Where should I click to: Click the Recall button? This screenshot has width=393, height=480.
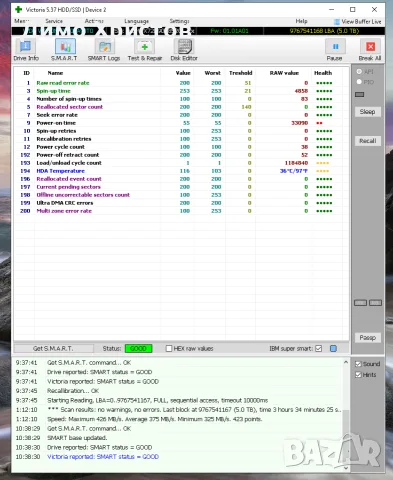point(367,141)
